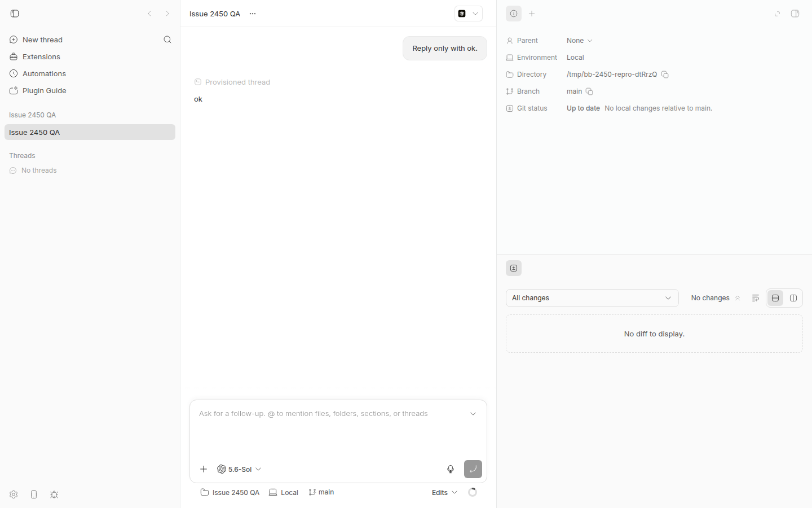
Task: Switch to unified diff view
Action: pos(775,298)
